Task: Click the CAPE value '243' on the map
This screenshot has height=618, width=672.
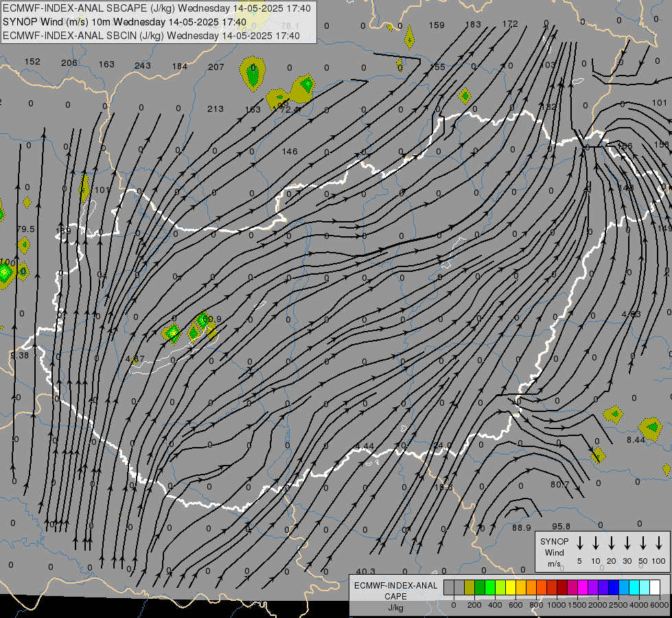Action: pos(143,66)
